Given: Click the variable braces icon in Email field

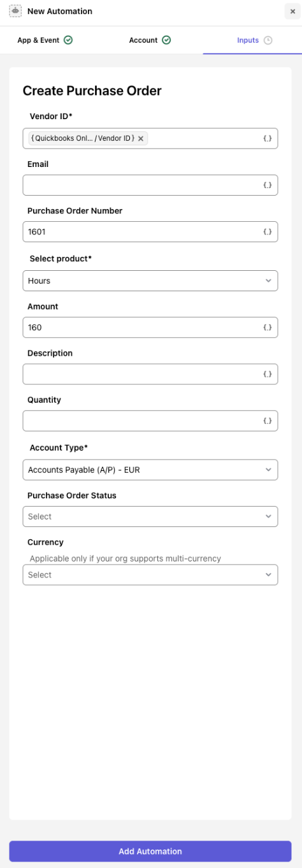Looking at the screenshot, I should click(268, 185).
